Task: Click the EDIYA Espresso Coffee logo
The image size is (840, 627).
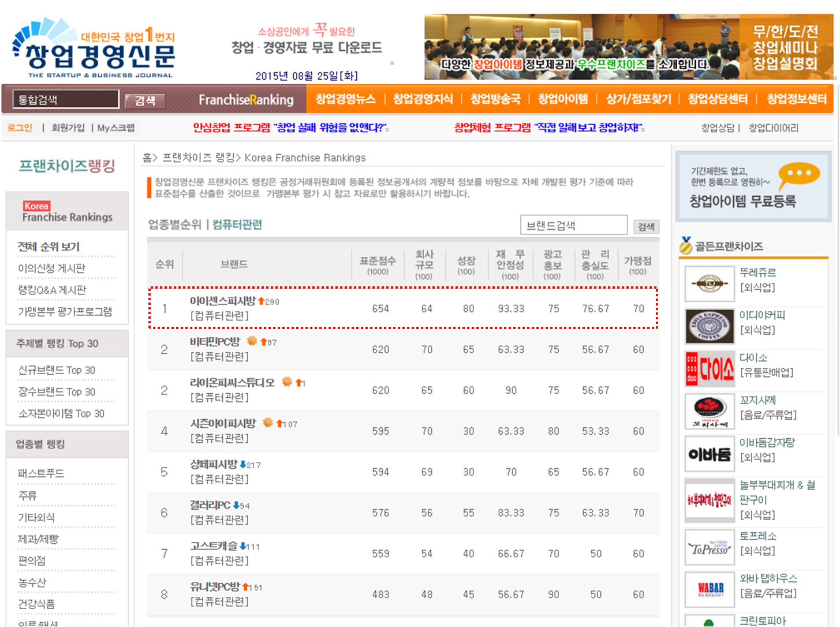Action: click(709, 326)
